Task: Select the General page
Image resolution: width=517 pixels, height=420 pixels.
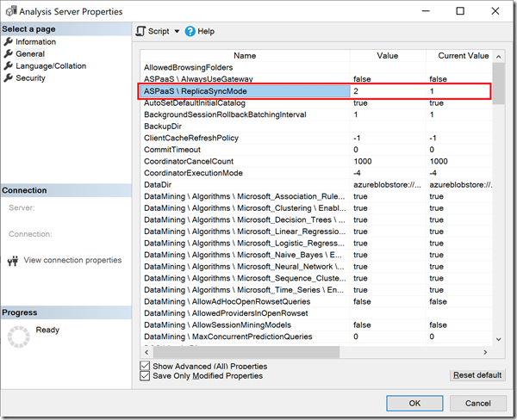Action: click(30, 53)
